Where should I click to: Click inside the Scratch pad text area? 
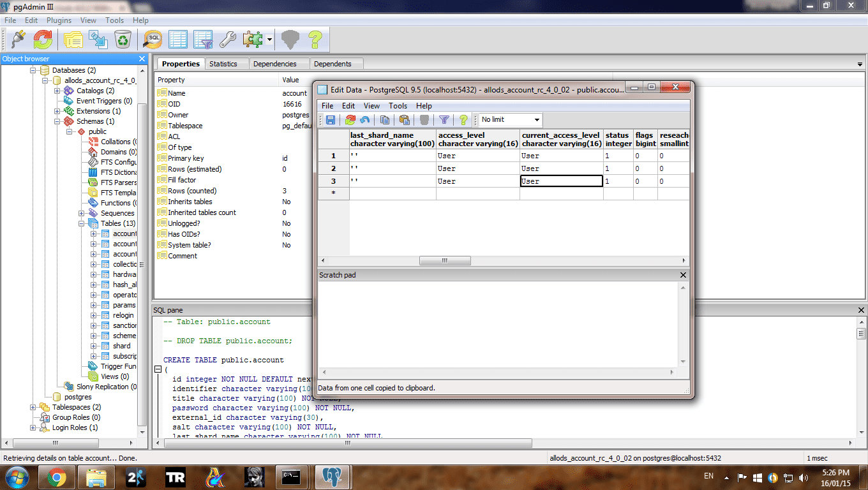click(498, 324)
